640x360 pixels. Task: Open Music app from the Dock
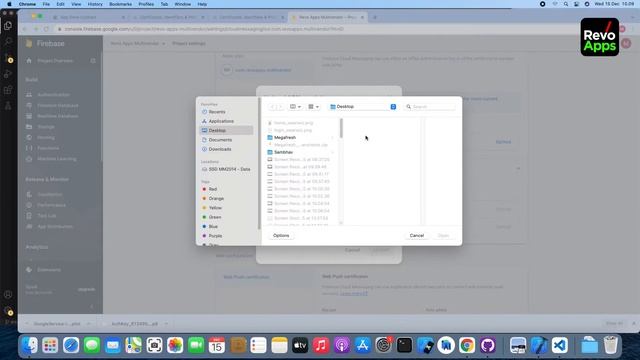click(x=321, y=346)
